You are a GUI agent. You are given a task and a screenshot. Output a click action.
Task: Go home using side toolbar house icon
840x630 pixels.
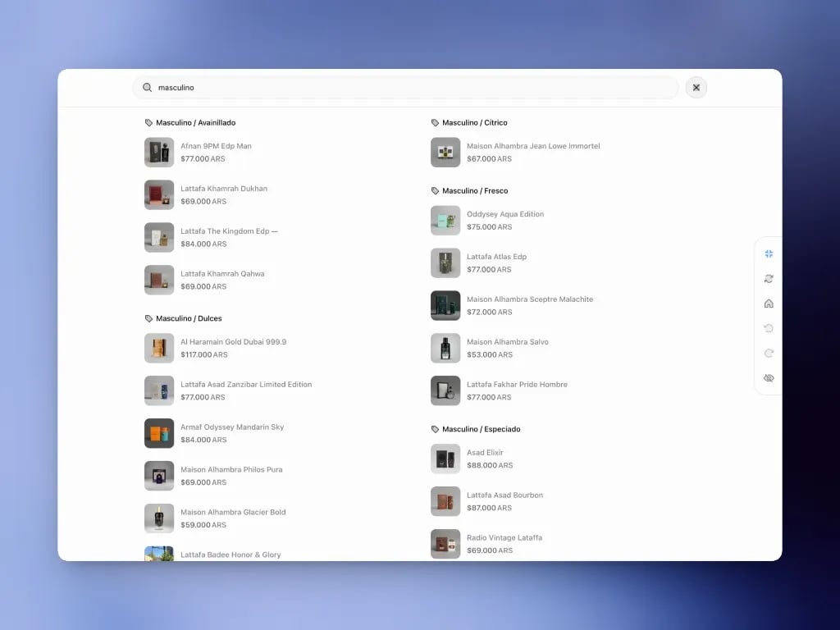pos(769,304)
